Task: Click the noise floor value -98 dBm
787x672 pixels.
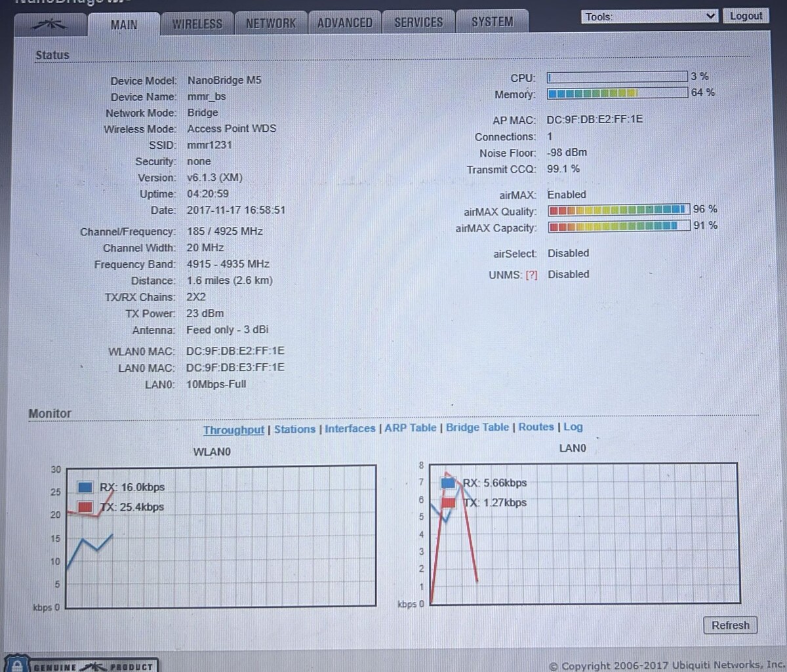Action: click(x=567, y=153)
